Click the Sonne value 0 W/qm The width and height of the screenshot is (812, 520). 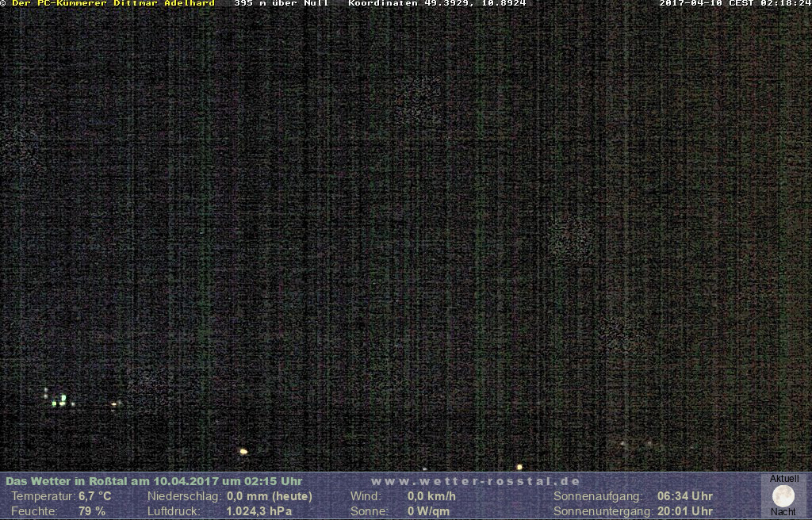[428, 511]
